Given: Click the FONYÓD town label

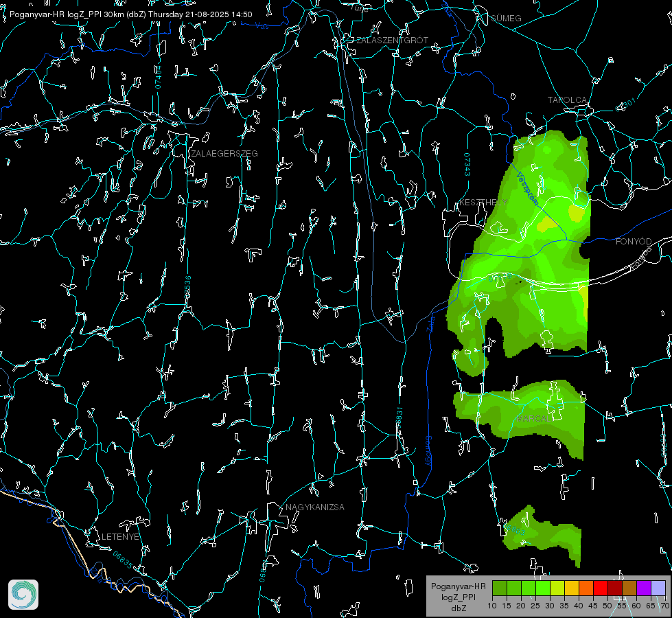Looking at the screenshot, I should (634, 242).
